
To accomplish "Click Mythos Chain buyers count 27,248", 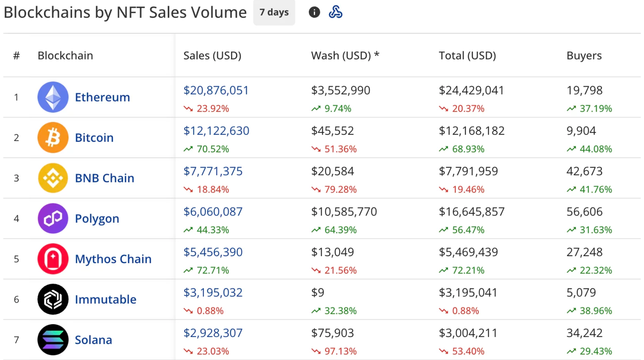I will tap(585, 252).
